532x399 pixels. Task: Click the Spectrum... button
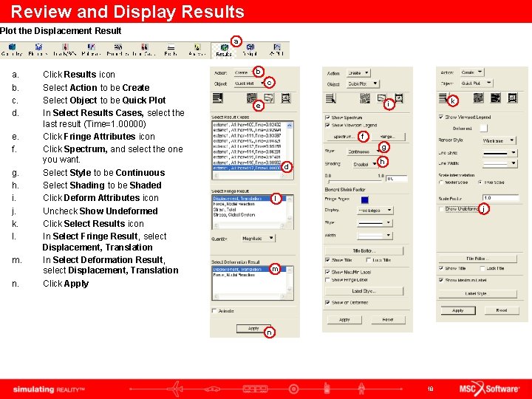[x=344, y=137]
